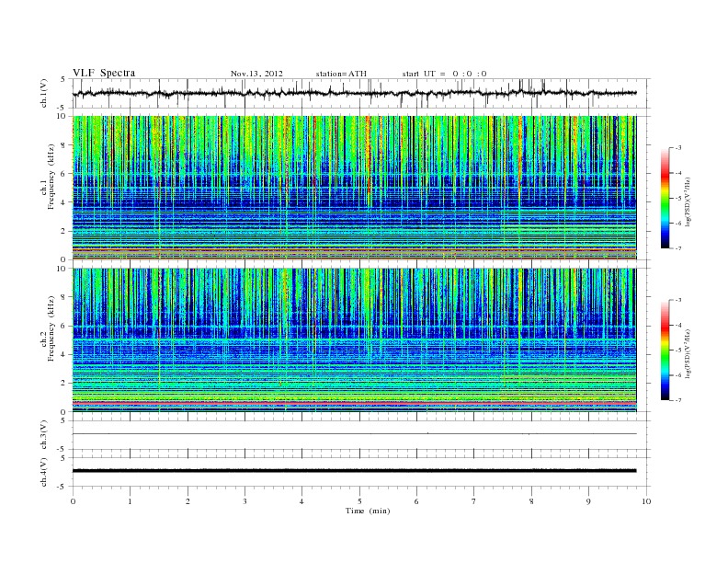The width and height of the screenshot is (728, 563).
Task: Pick the ch.2 spectrogram color scale bar
Action: pyautogui.click(x=665, y=350)
